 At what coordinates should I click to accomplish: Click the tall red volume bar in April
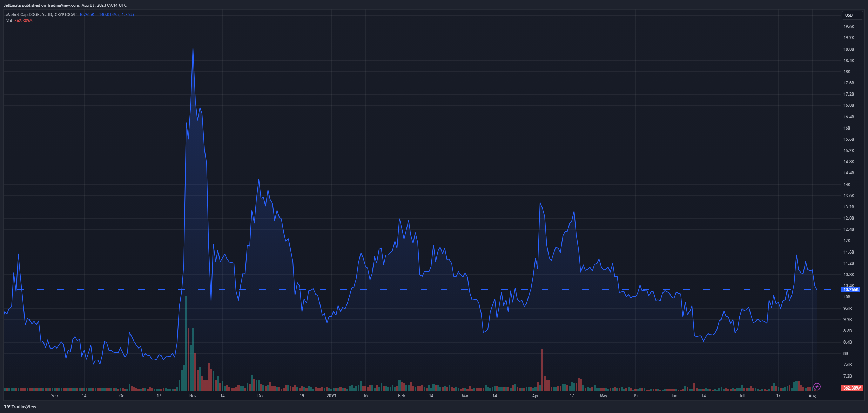(542, 370)
